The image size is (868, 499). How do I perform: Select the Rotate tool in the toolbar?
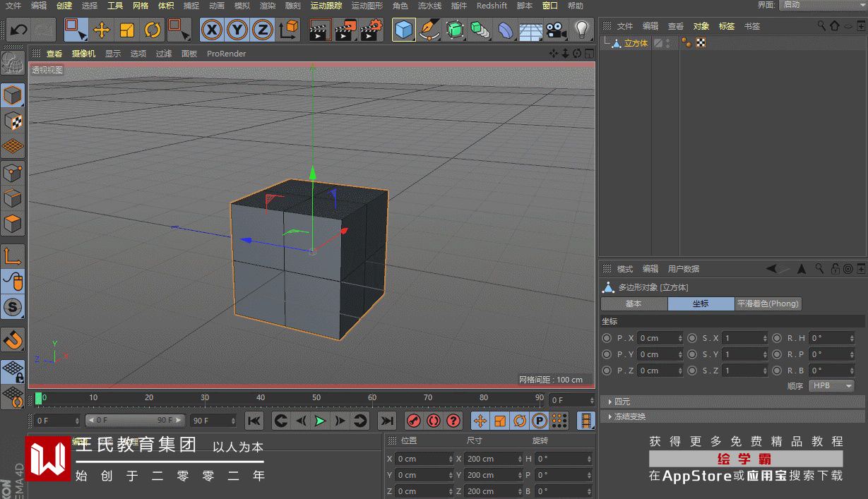point(153,30)
